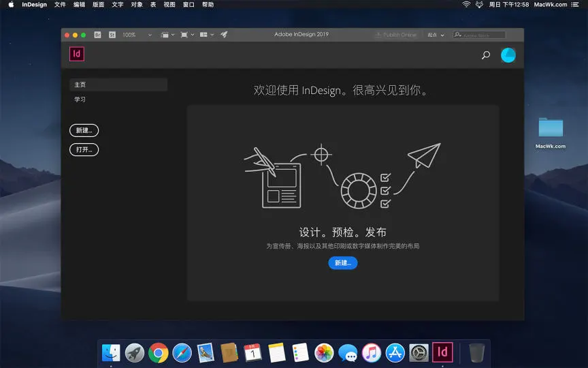
Task: Open the 视图 menu
Action: click(169, 5)
